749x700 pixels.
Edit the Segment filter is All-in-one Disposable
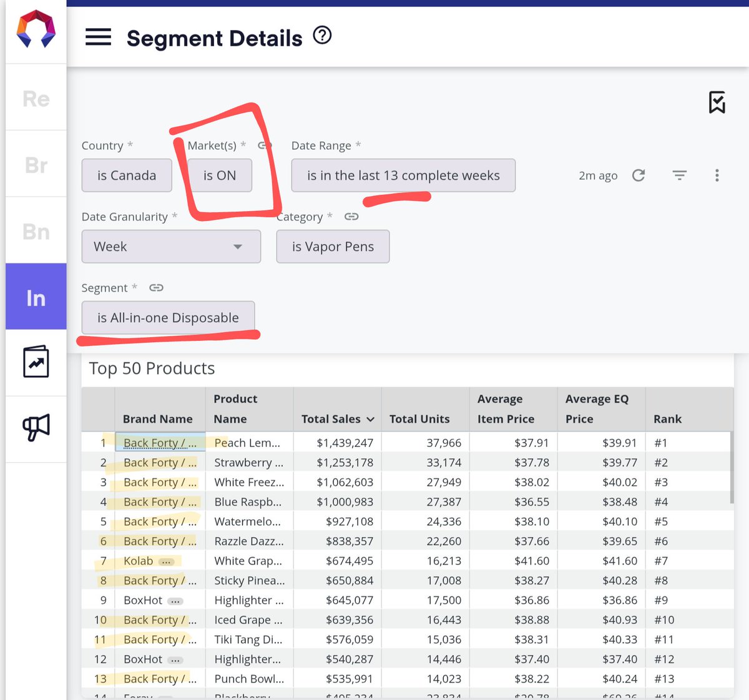point(168,318)
